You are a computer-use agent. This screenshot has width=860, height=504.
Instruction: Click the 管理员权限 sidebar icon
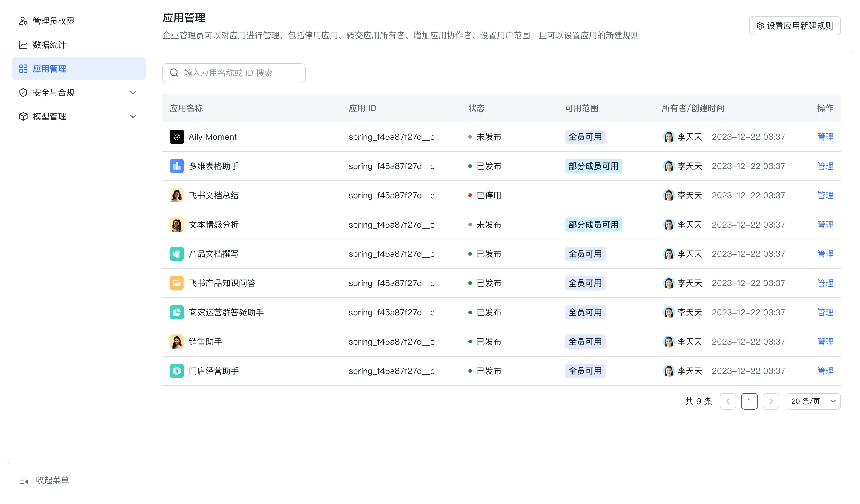click(23, 21)
